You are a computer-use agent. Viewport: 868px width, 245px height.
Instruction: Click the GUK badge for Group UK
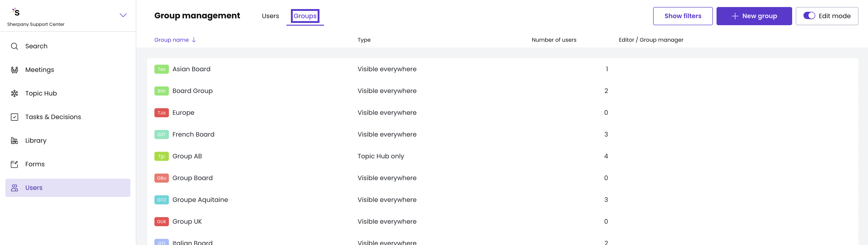point(161,222)
